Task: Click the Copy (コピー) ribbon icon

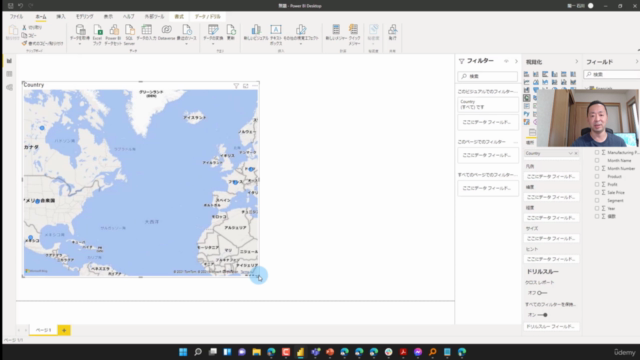Action: pos(24,35)
